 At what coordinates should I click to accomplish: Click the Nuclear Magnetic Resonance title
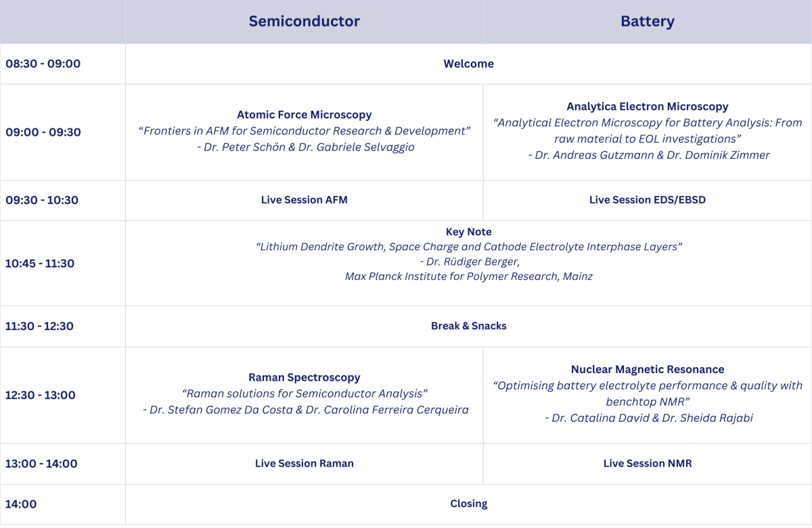click(647, 369)
